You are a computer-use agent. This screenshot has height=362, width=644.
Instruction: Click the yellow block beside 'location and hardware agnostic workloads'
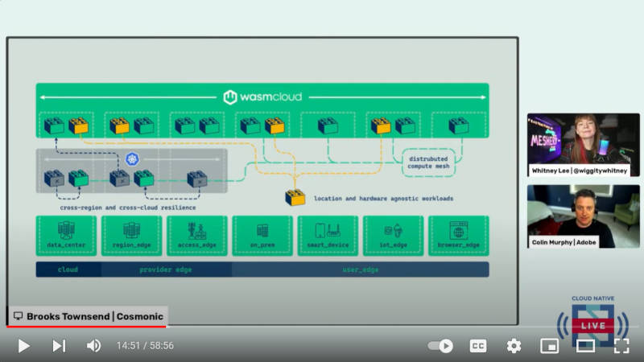pyautogui.click(x=295, y=197)
